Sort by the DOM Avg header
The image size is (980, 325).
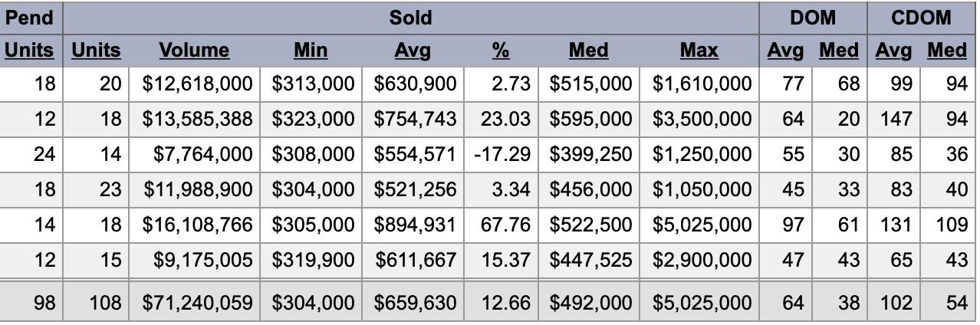(785, 51)
